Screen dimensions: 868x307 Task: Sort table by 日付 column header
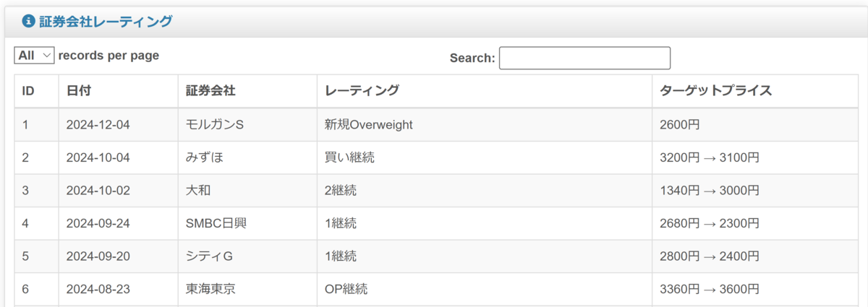118,91
